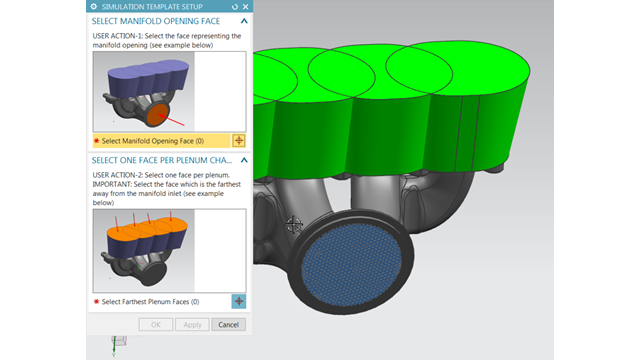
Task: Cancel the simulation template setup
Action: pos(229,324)
